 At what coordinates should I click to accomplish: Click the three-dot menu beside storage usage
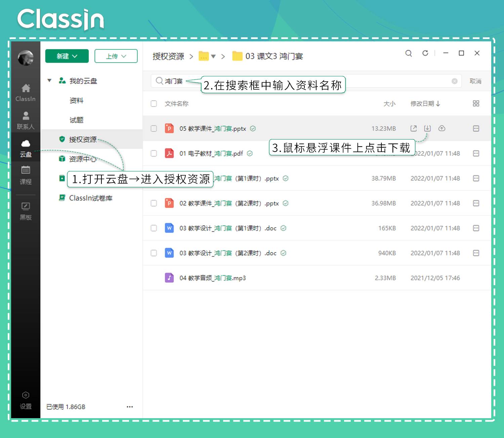tap(130, 407)
